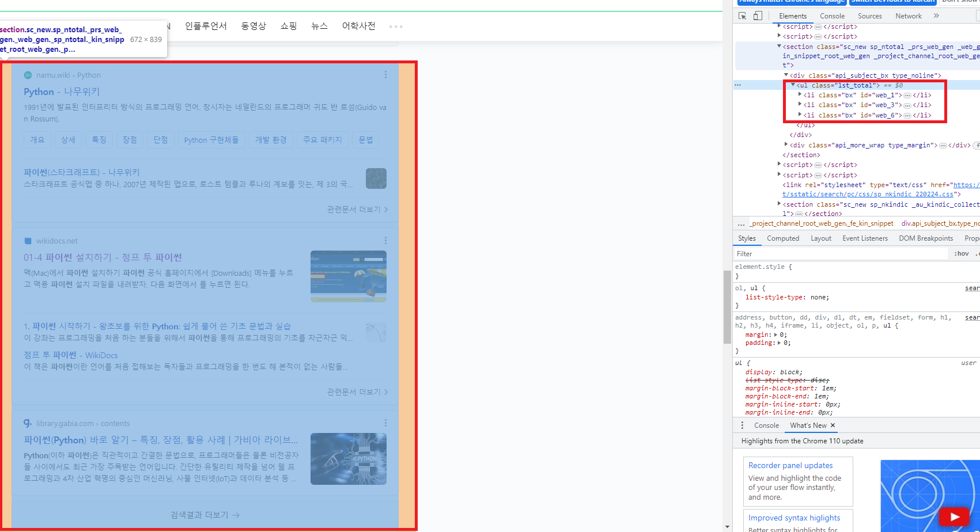Play the What's New YouTube video
980x532 pixels.
[x=955, y=516]
